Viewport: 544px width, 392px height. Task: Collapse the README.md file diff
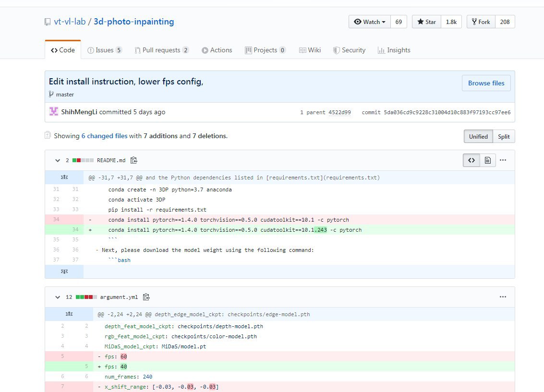(58, 160)
